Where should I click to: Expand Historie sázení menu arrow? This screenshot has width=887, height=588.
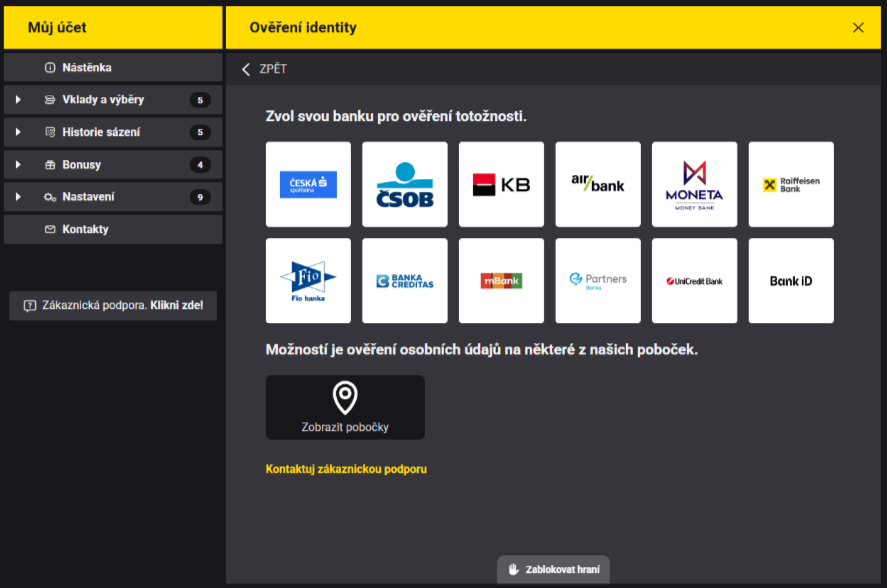(x=18, y=132)
